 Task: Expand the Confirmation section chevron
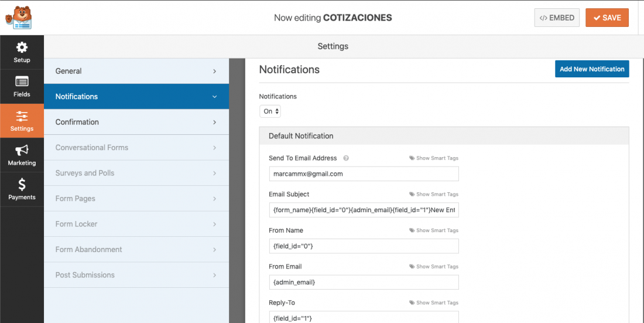pos(214,122)
